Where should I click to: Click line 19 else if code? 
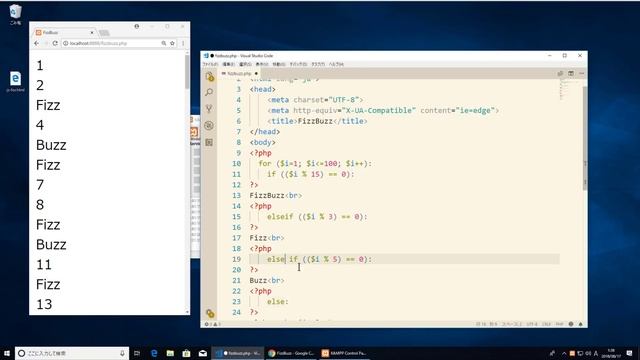coord(319,259)
